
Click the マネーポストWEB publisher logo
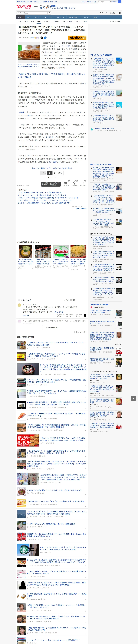[77, 38]
